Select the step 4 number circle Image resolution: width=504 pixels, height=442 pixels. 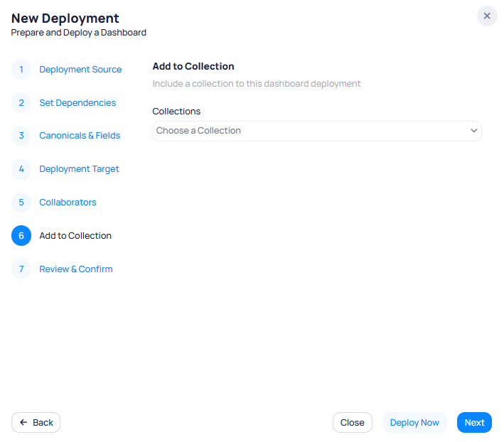pyautogui.click(x=21, y=169)
